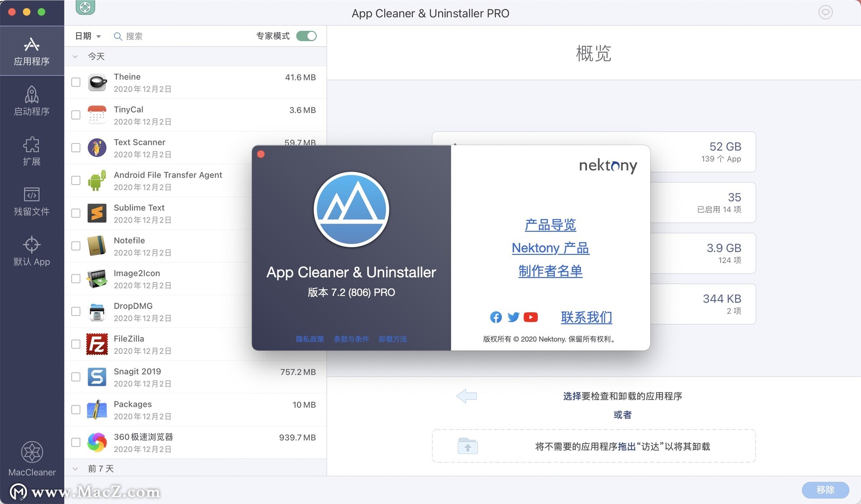Check the Notefile checkbox
861x504 pixels.
tap(76, 246)
